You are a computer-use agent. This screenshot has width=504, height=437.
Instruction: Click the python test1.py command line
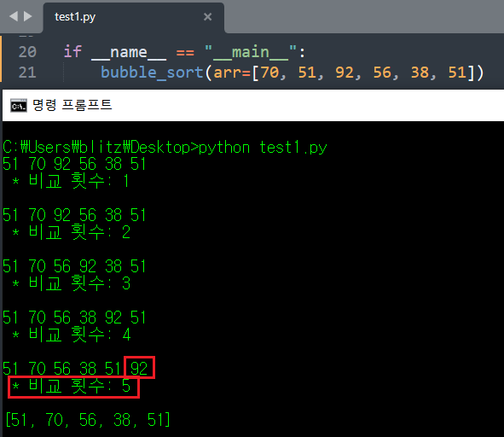point(165,148)
